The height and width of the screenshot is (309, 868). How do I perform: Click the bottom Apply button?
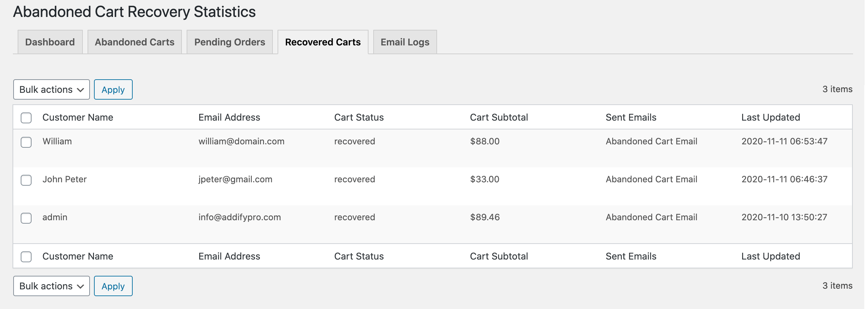(x=113, y=286)
